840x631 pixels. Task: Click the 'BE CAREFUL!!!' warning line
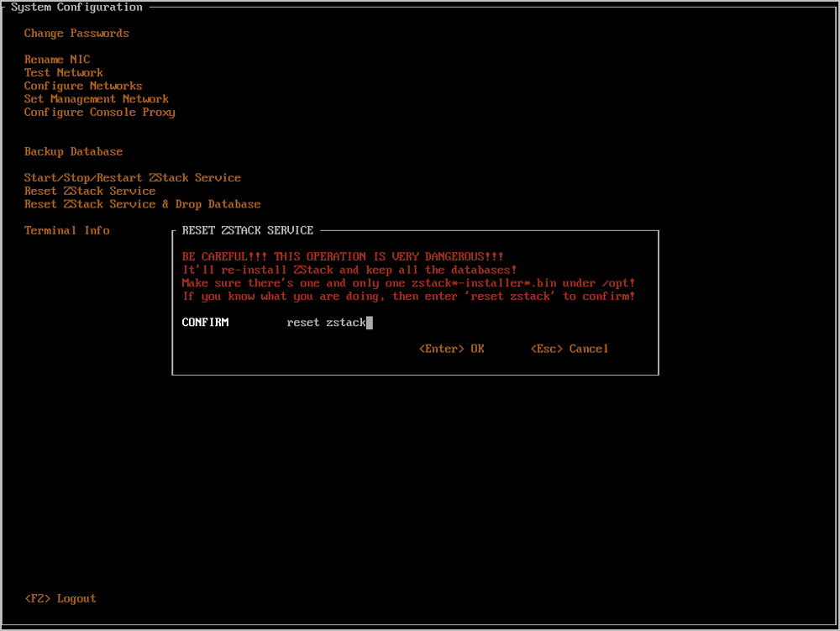click(x=343, y=257)
